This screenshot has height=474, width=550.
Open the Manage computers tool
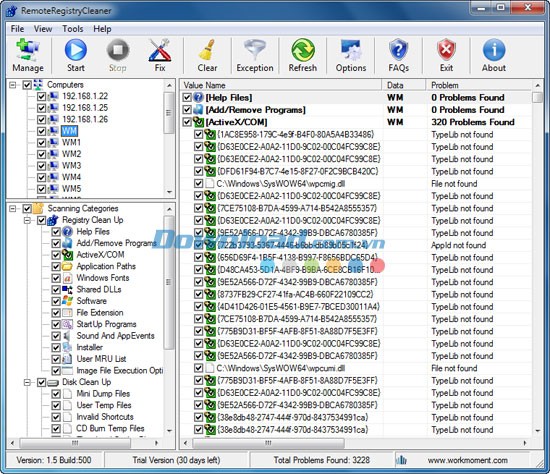28,55
